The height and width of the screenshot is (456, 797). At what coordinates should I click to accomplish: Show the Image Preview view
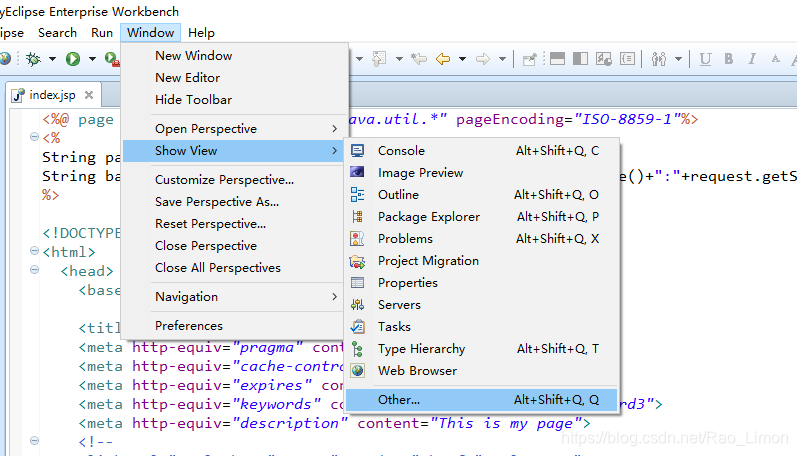[481, 172]
